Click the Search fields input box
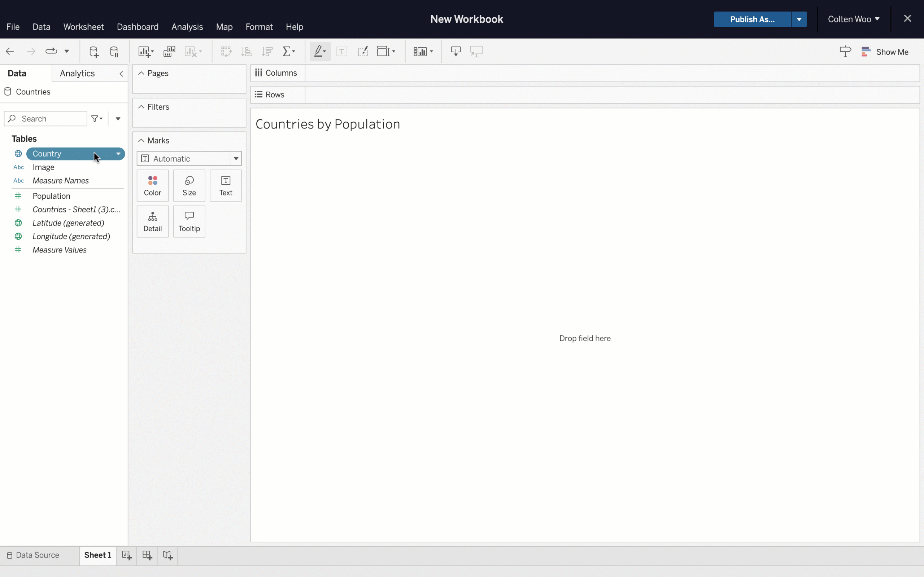 click(x=45, y=118)
